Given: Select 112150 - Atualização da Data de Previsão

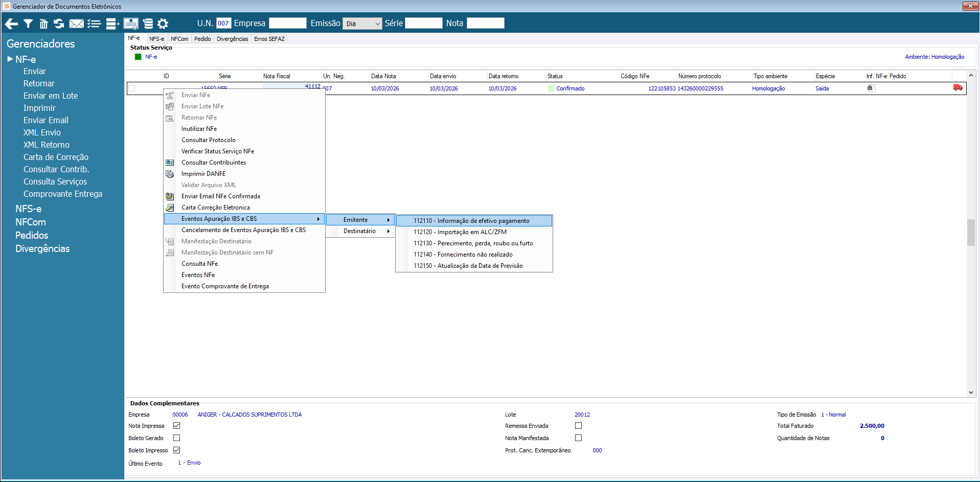Looking at the screenshot, I should [474, 266].
